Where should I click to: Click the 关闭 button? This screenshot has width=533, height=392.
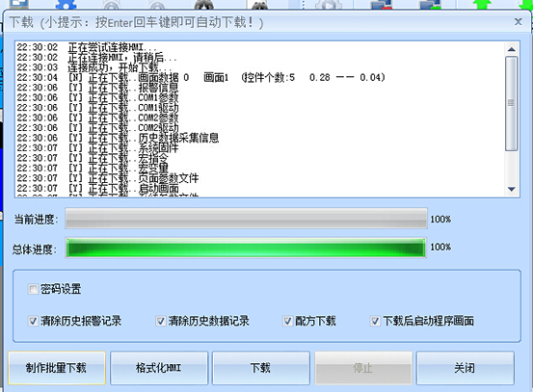[x=465, y=368]
